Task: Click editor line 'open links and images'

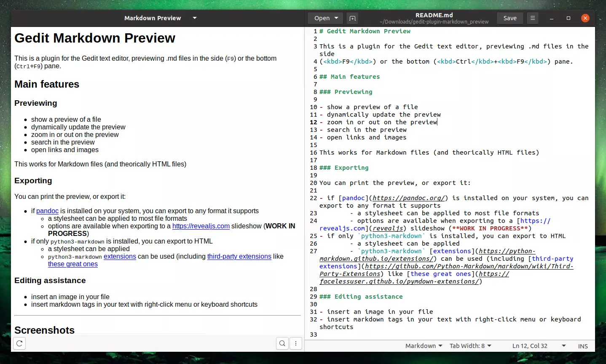Action: 367,137
